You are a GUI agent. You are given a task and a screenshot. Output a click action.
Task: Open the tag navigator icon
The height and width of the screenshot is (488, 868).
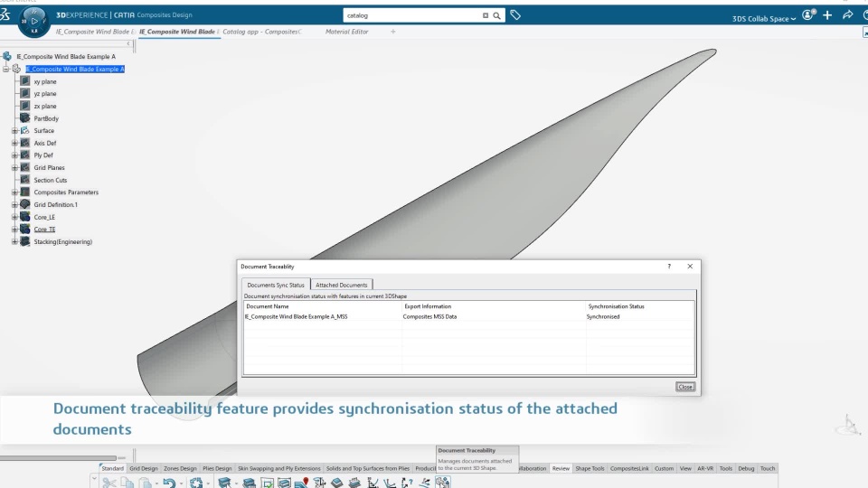515,15
